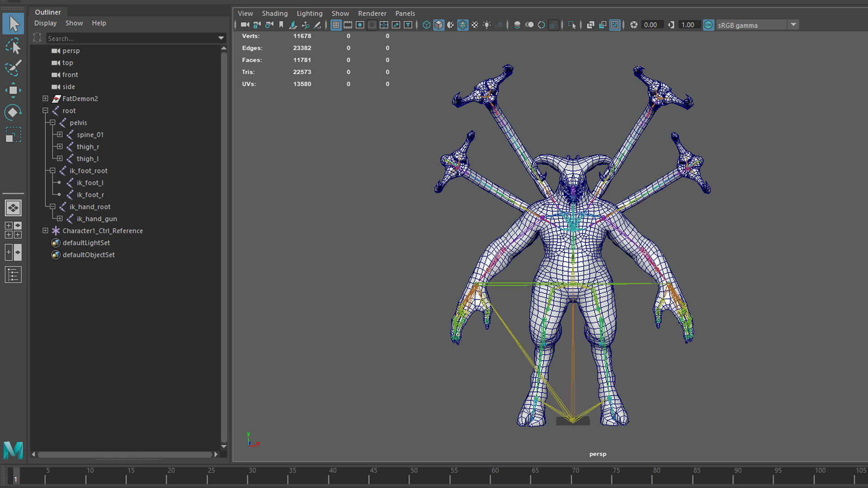The image size is (868, 488).
Task: Click the Textured checker icon
Action: [x=475, y=25]
